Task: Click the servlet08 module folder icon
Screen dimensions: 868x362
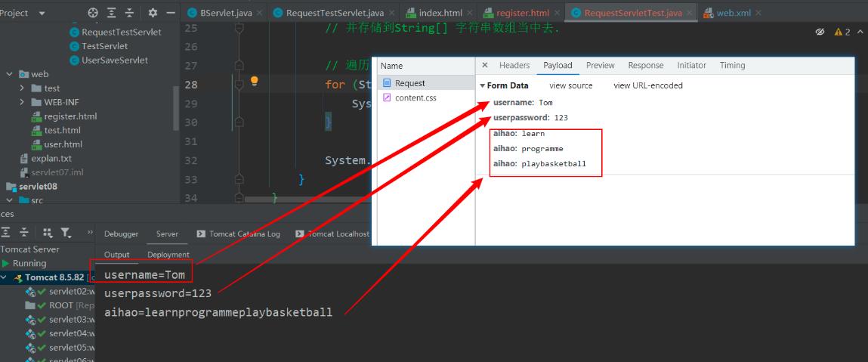Action: [11, 187]
